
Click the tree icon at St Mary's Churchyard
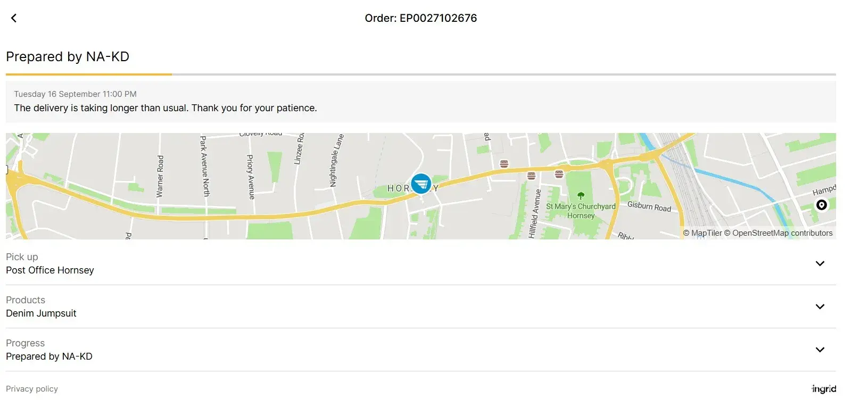click(x=581, y=196)
